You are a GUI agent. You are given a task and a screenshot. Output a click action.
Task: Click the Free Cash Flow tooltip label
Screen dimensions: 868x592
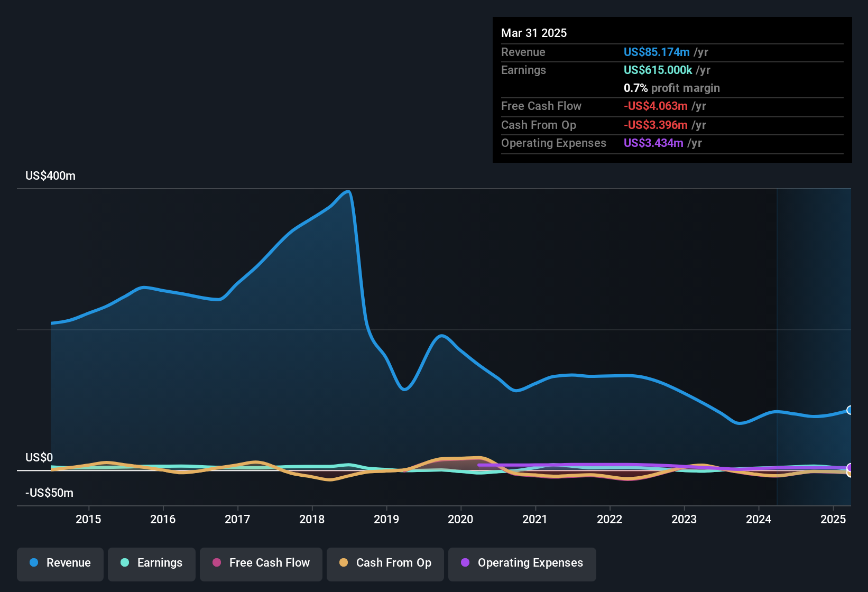pos(541,106)
